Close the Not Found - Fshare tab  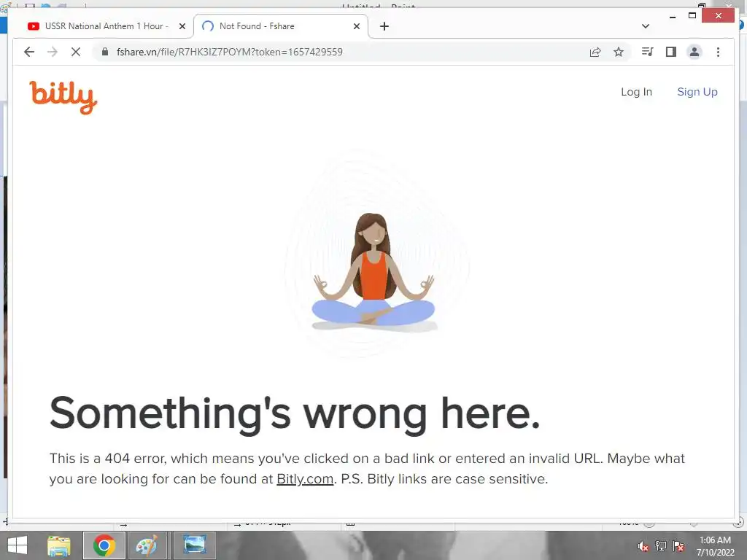356,26
